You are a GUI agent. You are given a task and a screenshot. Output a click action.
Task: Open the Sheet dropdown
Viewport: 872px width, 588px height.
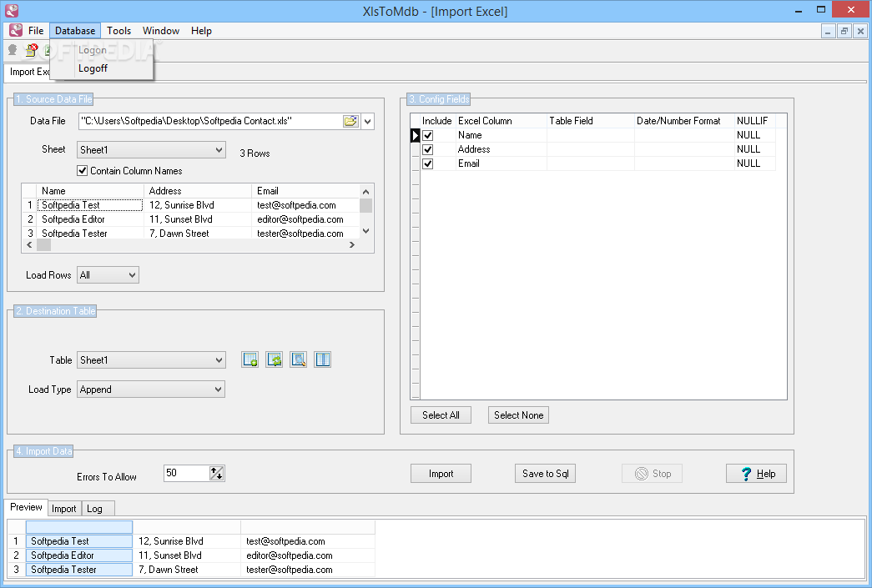[219, 149]
